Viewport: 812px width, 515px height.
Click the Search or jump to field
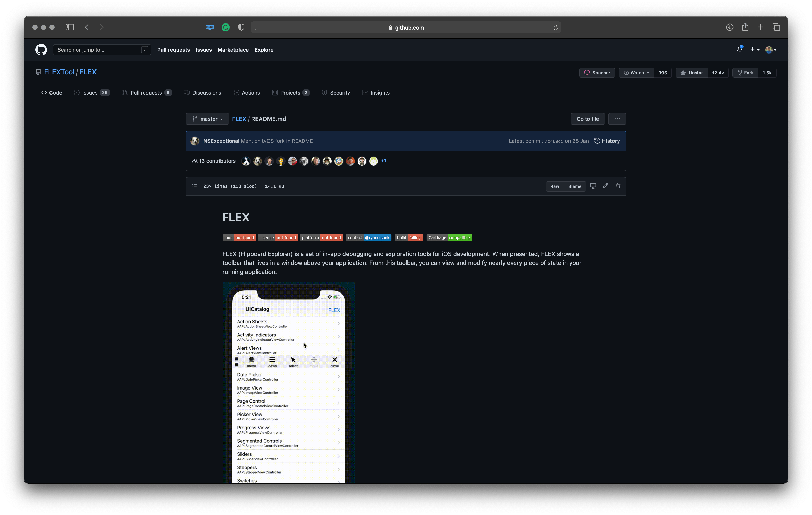(x=102, y=50)
